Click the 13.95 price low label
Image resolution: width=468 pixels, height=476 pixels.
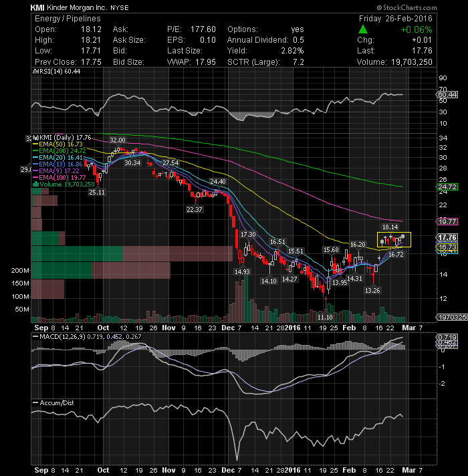pyautogui.click(x=340, y=283)
